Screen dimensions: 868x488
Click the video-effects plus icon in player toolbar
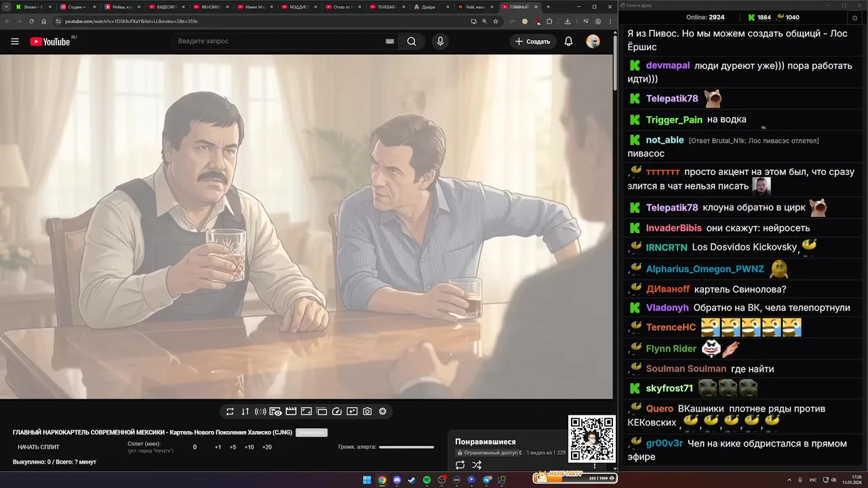point(352,411)
